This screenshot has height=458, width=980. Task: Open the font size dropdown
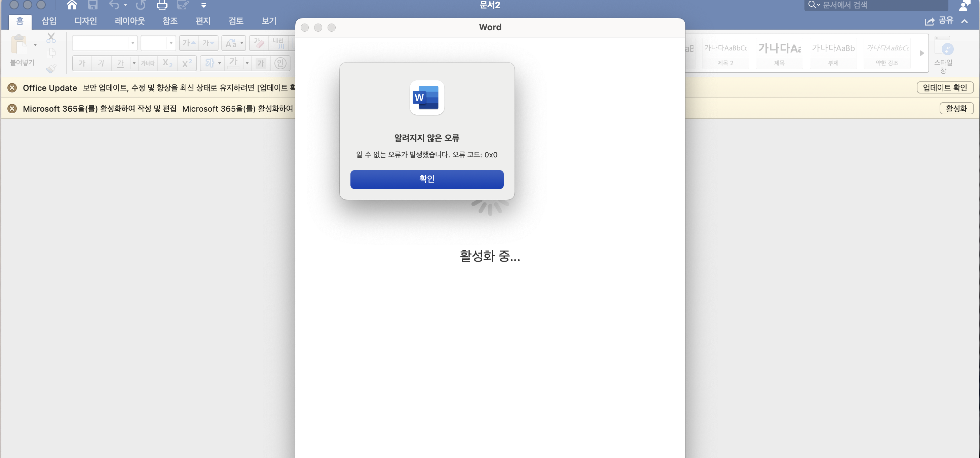pos(171,43)
